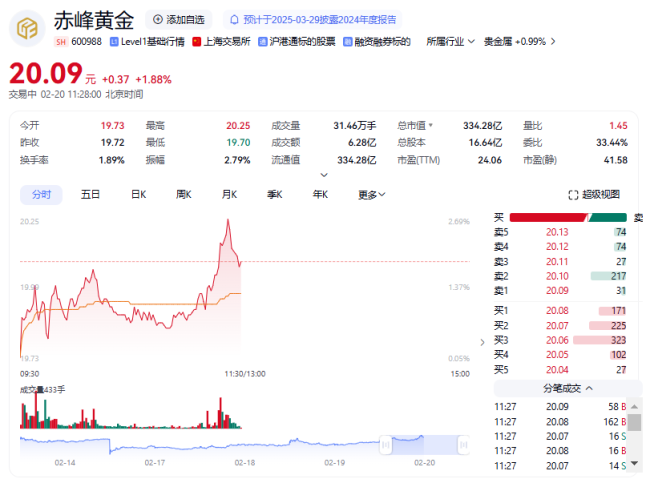The height and width of the screenshot is (487, 650).
Task: Click the 最低 19.70 value
Action: tap(238, 143)
